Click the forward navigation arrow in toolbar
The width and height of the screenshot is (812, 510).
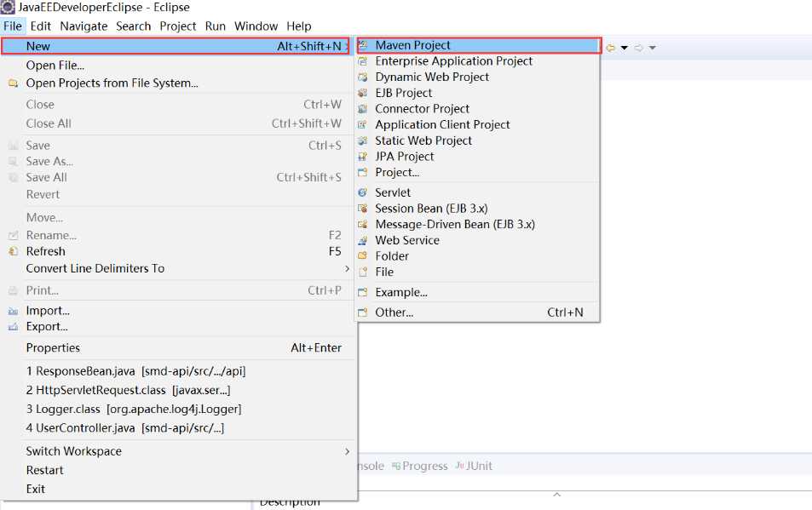(639, 48)
